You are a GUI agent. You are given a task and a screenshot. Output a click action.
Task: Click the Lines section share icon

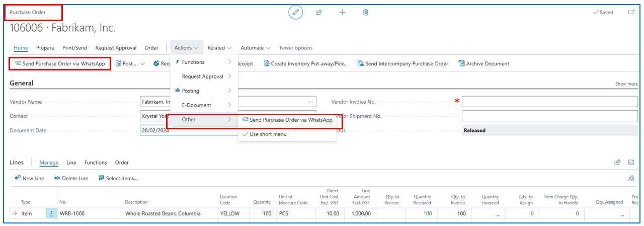[x=617, y=162]
